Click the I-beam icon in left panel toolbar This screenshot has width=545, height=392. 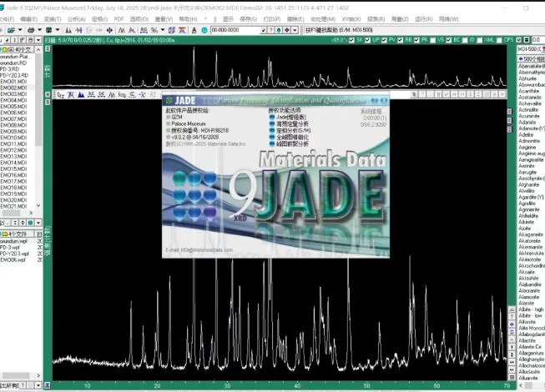14,40
